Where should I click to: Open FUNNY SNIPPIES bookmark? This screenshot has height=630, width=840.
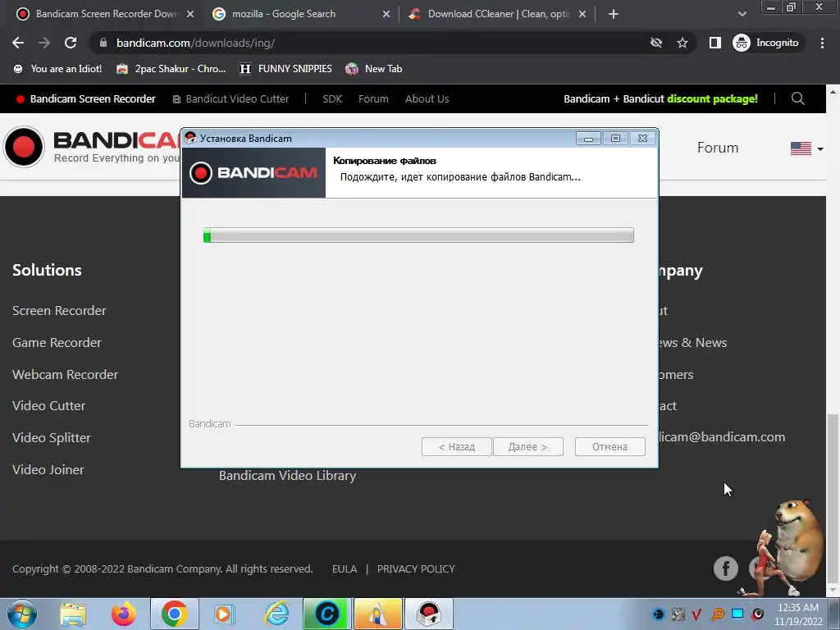coord(286,69)
